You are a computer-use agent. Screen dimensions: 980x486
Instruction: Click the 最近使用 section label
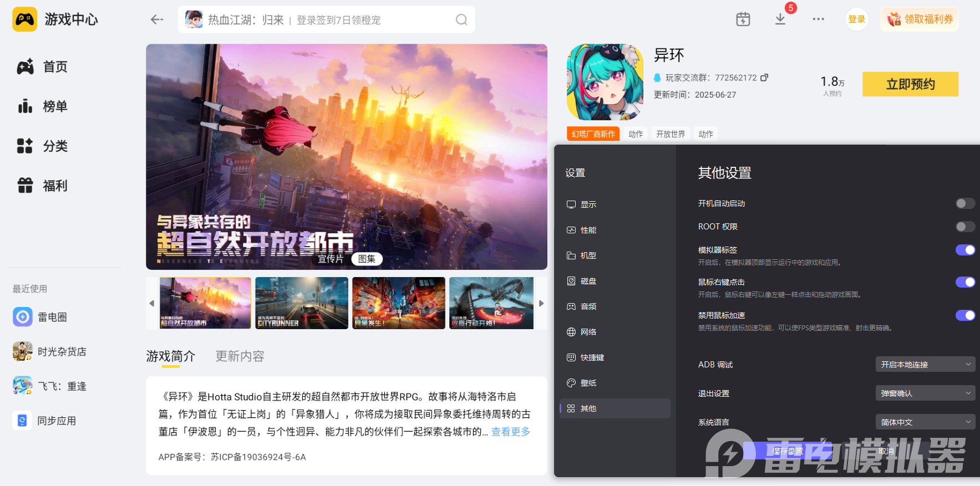pyautogui.click(x=30, y=289)
